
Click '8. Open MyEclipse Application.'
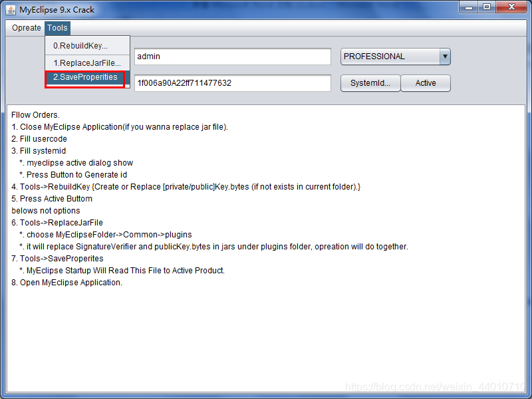(x=67, y=282)
